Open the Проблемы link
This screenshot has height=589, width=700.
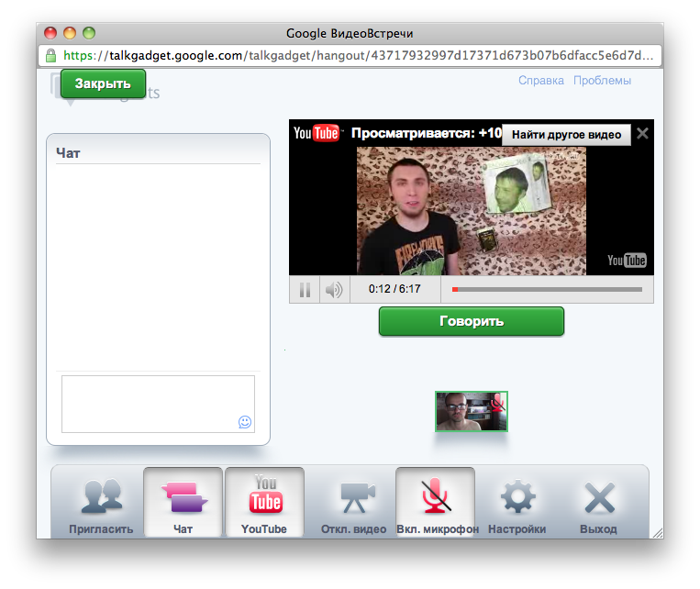(602, 81)
